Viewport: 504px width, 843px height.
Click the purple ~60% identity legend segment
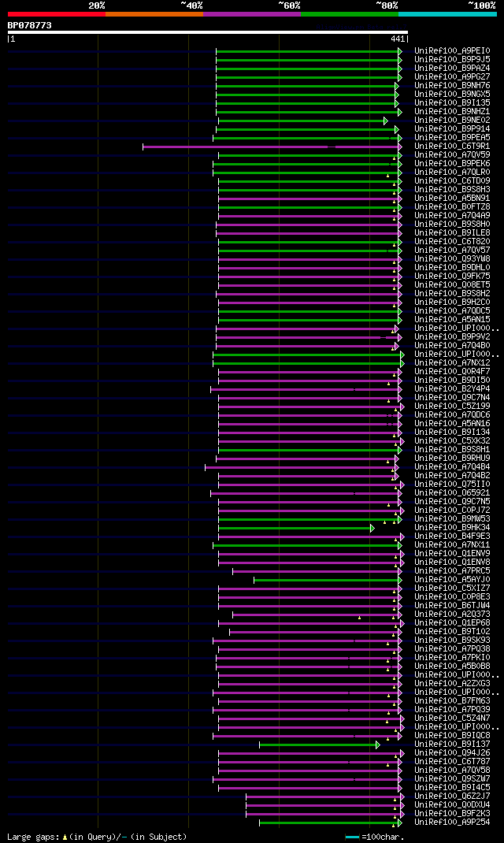[252, 14]
